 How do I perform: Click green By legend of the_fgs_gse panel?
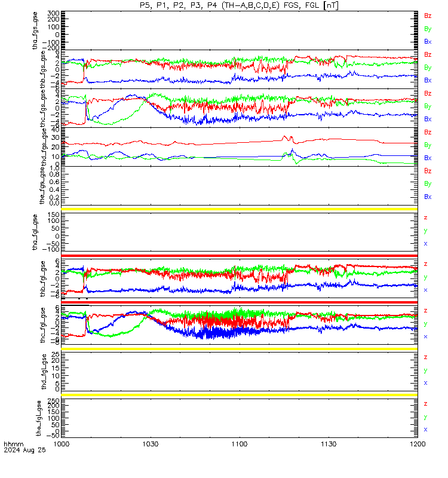coord(428,184)
